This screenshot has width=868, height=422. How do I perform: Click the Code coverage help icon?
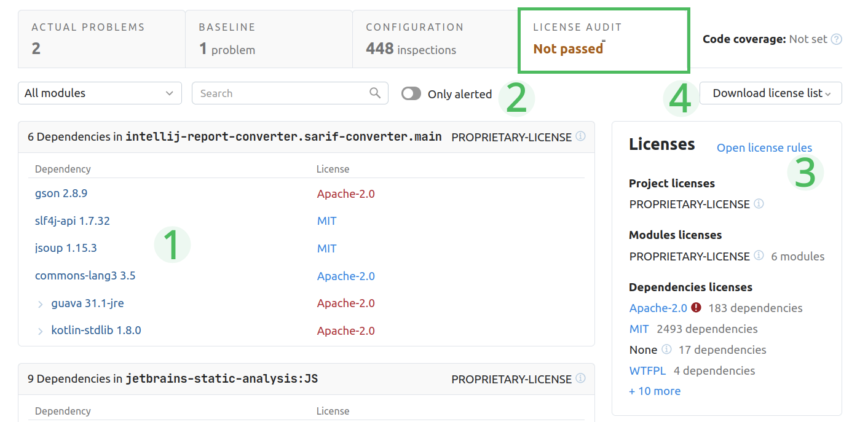(x=836, y=39)
